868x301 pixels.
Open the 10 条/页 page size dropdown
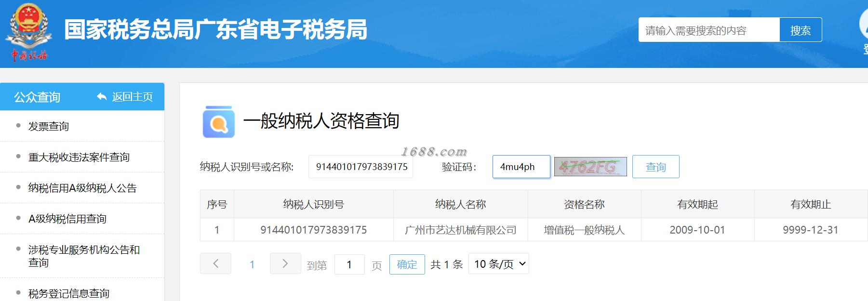point(499,263)
